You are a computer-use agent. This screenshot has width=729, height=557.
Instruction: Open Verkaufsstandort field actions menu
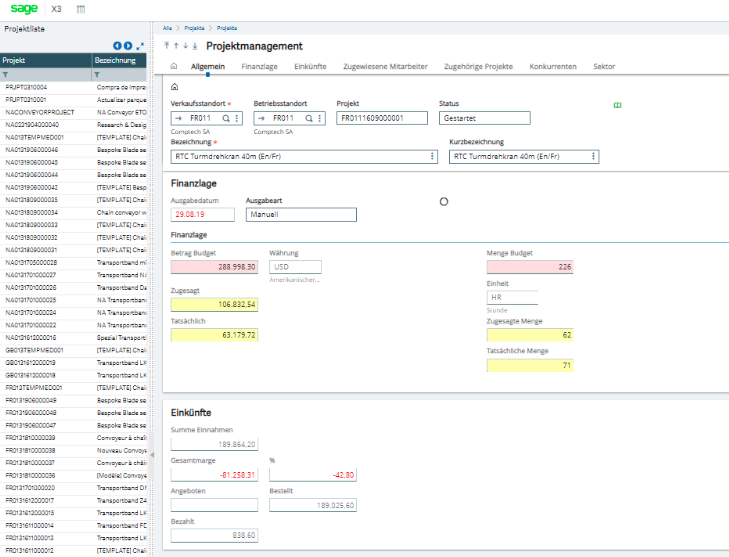tap(237, 118)
